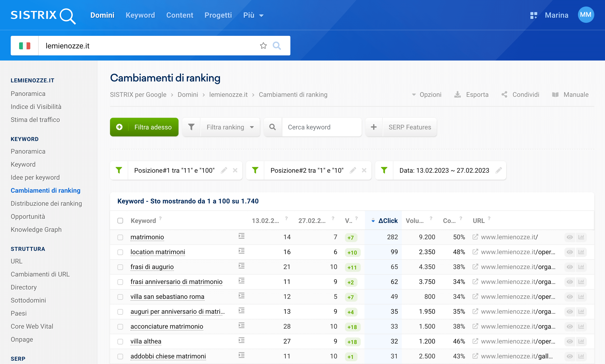The width and height of the screenshot is (605, 364).
Task: Click the plus icon beside SERP Features
Action: tap(374, 127)
